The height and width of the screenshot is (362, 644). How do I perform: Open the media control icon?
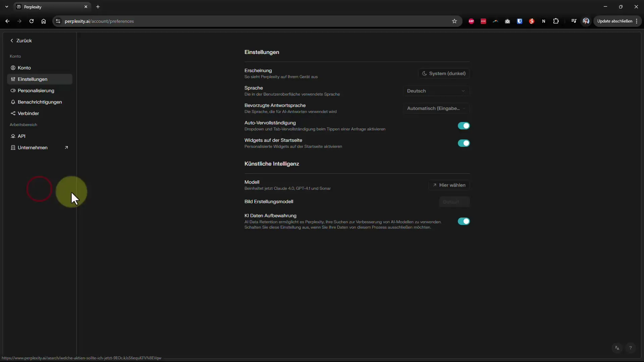pyautogui.click(x=574, y=21)
